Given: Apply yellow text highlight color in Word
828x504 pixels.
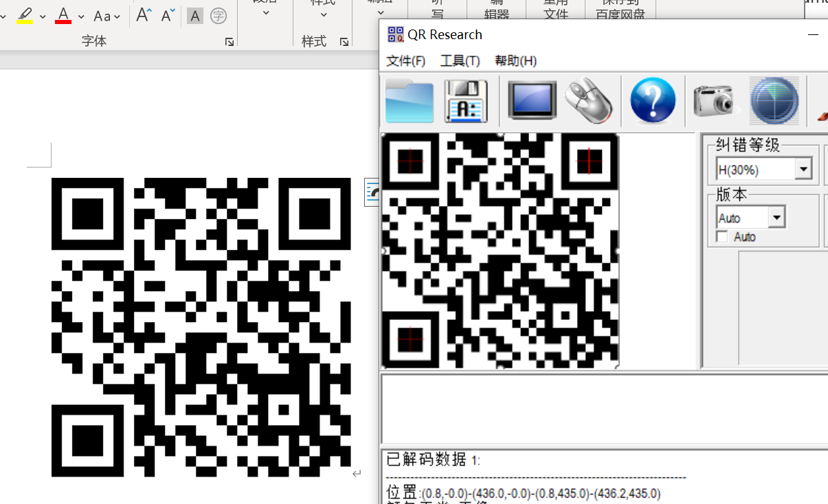Looking at the screenshot, I should point(25,16).
